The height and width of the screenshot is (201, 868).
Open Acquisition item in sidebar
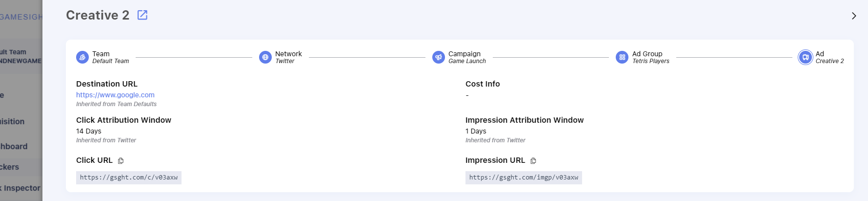click(12, 121)
